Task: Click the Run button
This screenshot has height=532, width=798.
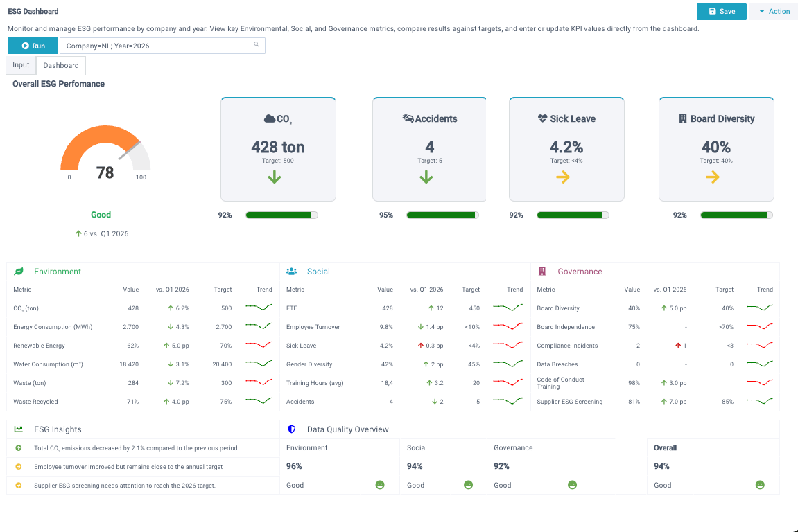Action: click(x=33, y=46)
